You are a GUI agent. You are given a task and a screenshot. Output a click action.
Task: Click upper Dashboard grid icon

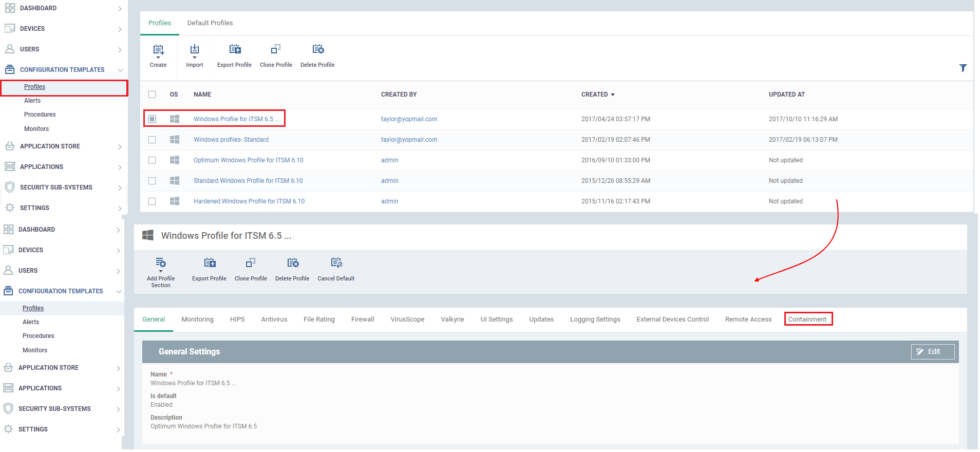(10, 8)
